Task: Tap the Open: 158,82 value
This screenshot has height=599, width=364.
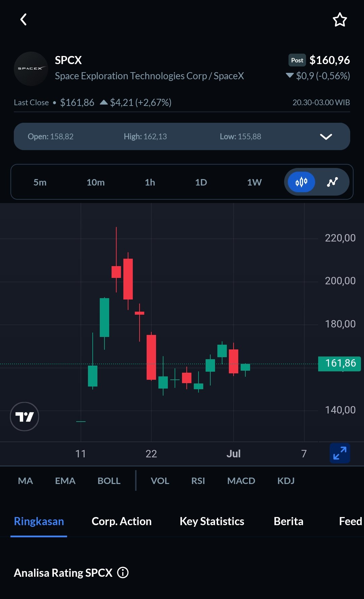Action: (x=51, y=137)
